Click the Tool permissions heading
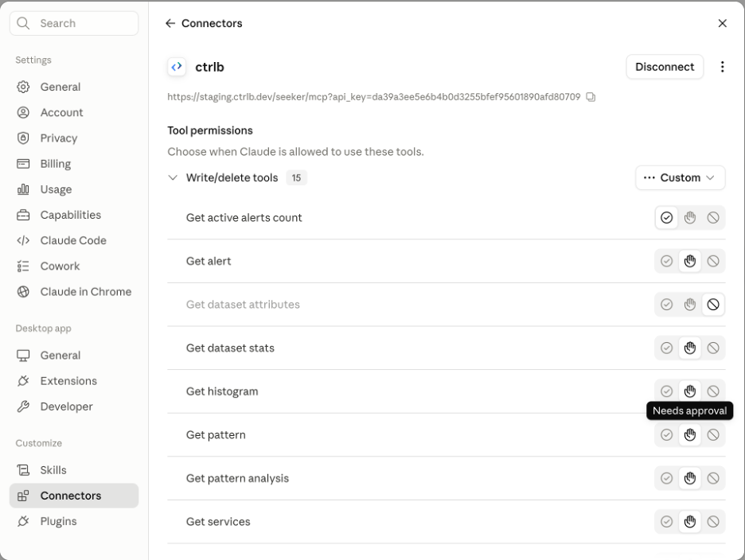This screenshot has width=745, height=560. pyautogui.click(x=210, y=130)
